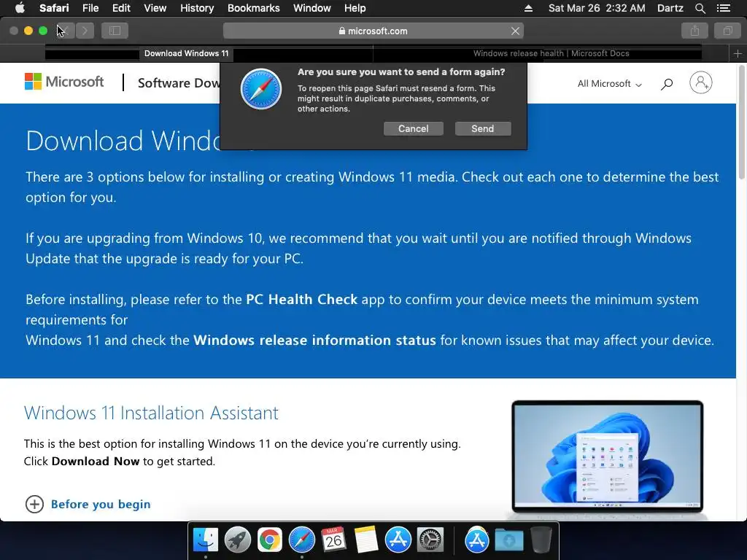Viewport: 747px width, 560px height.
Task: Open the Apple menu
Action: (x=20, y=8)
